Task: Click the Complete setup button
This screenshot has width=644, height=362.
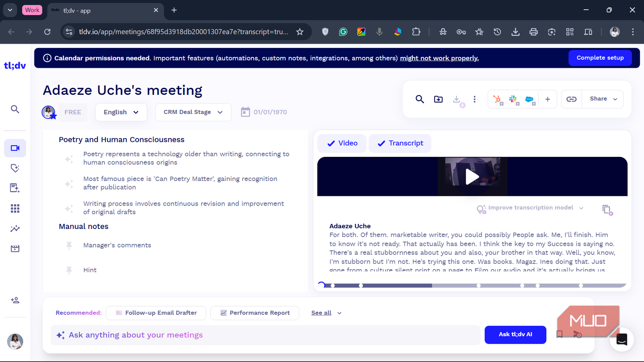Action: pos(600,57)
